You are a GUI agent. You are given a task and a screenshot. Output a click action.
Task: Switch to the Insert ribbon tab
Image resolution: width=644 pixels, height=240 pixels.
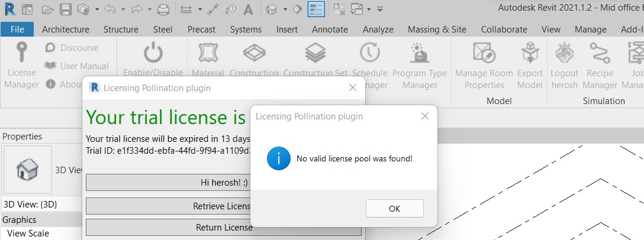pos(287,30)
